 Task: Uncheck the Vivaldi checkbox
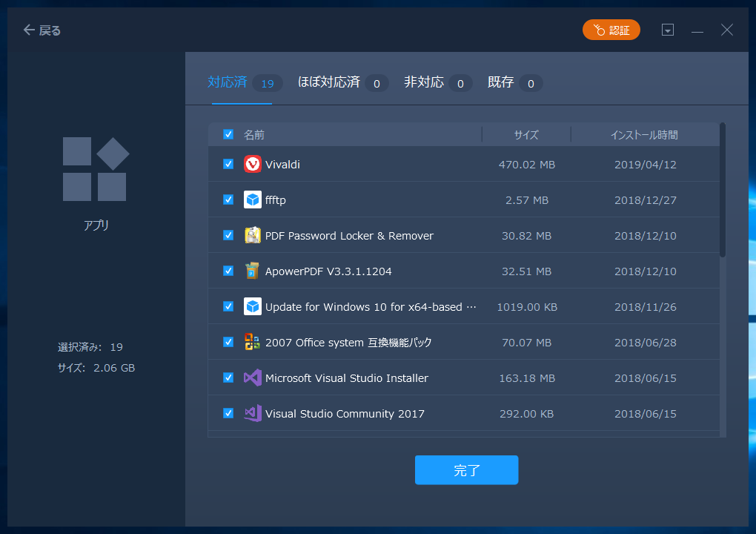228,164
